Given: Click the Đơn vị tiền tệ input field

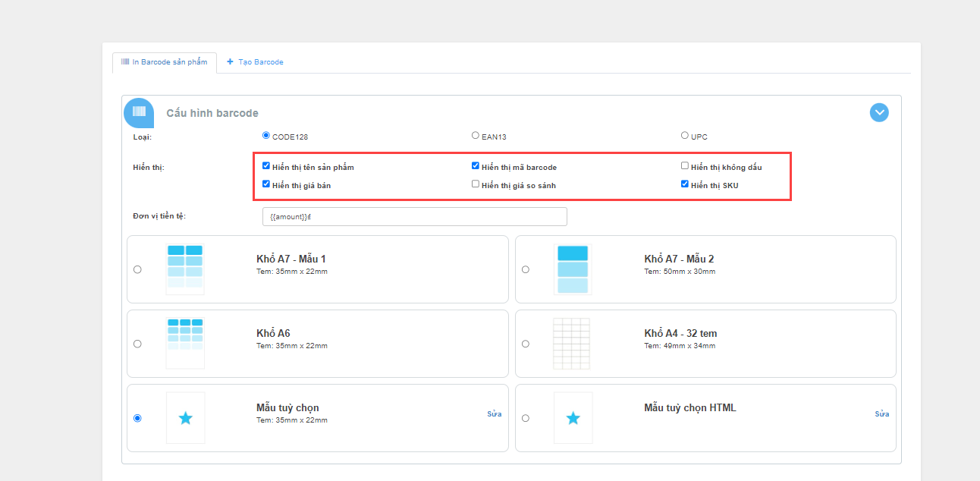Looking at the screenshot, I should pos(414,216).
